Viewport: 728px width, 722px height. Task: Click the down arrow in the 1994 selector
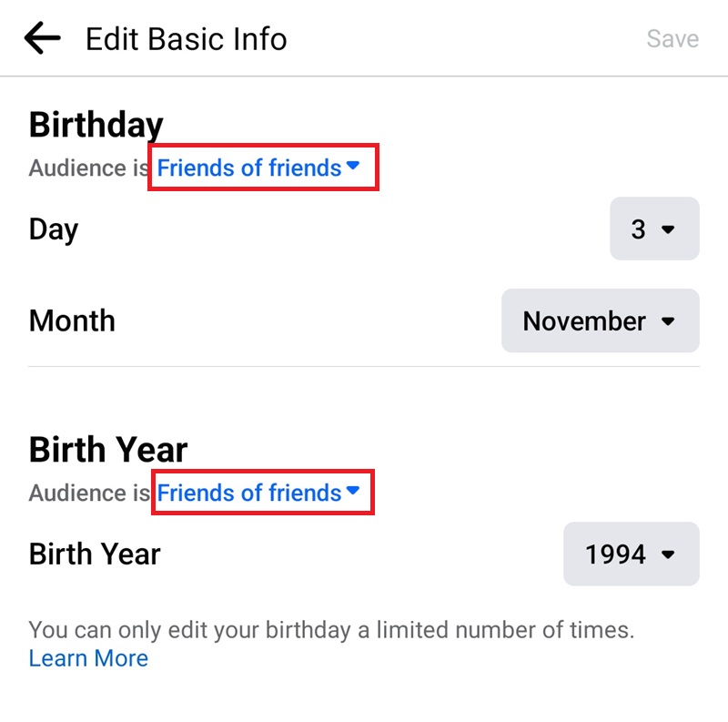click(x=669, y=554)
